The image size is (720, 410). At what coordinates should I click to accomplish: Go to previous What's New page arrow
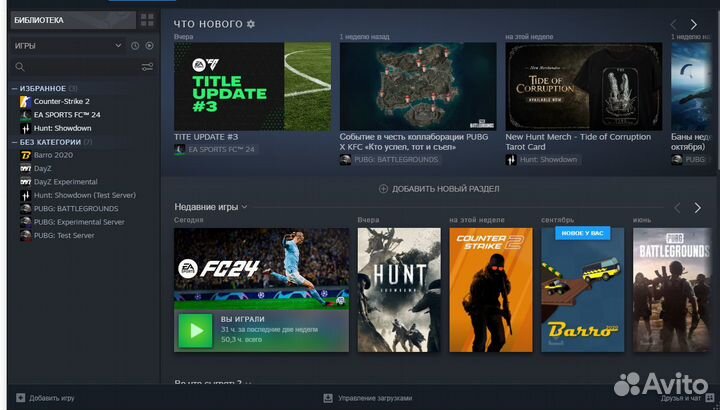[x=674, y=24]
